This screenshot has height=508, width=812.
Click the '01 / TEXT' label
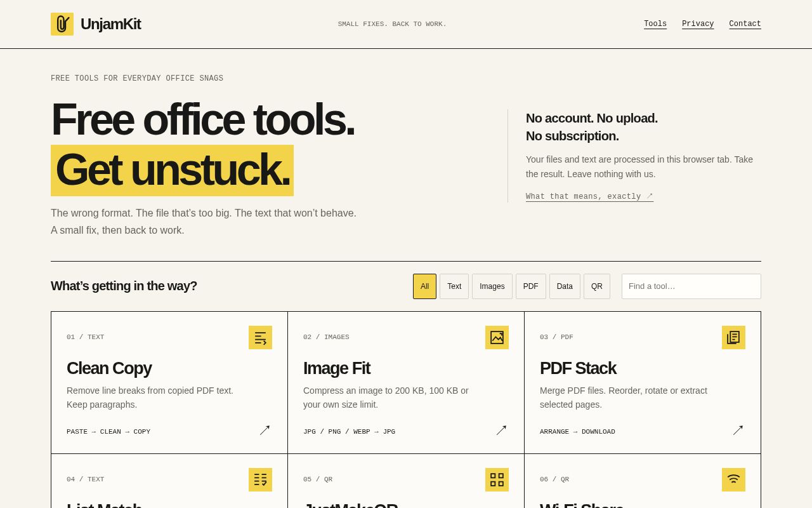[x=86, y=337]
